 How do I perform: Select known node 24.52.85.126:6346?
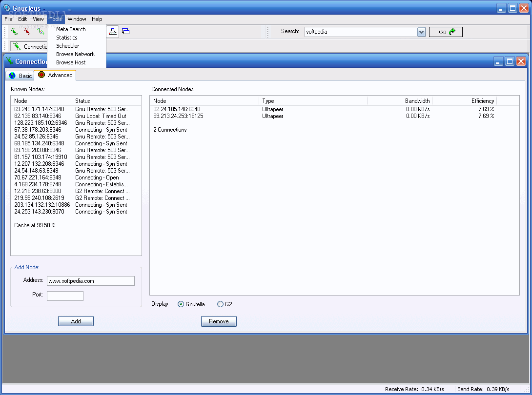coord(36,137)
